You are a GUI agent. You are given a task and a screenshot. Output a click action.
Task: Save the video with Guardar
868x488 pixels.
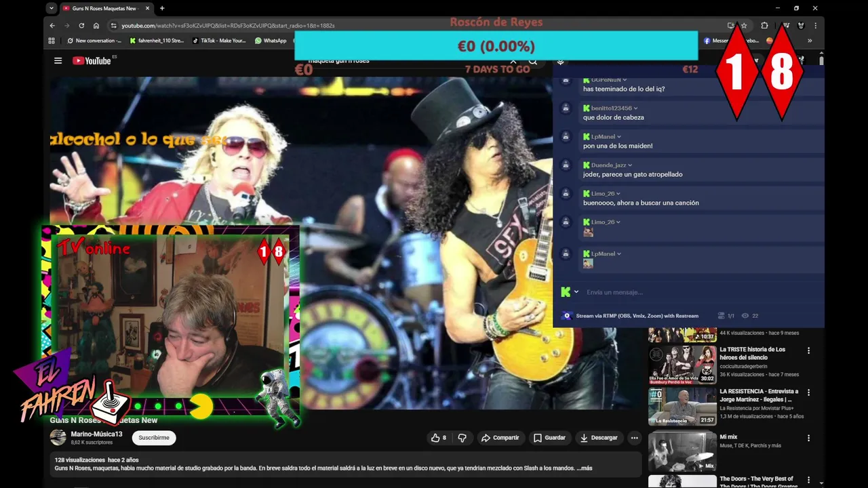[x=549, y=438]
